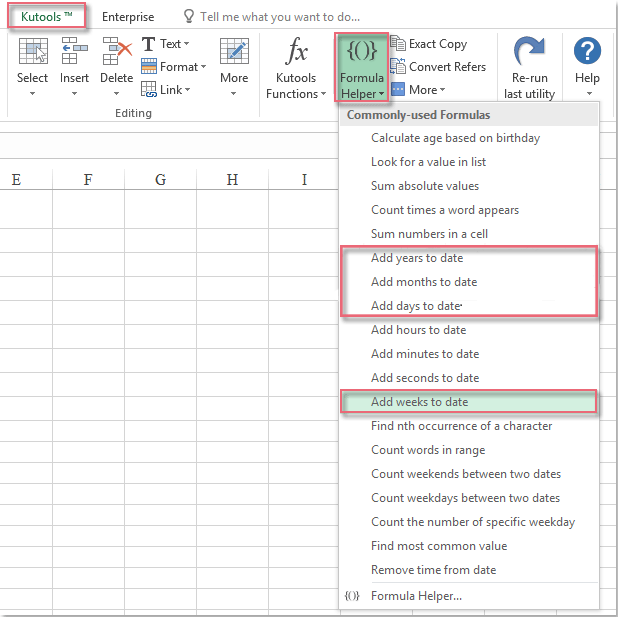618x617 pixels.
Task: Click the braces icon beside Formula Helper...
Action: pos(352,596)
